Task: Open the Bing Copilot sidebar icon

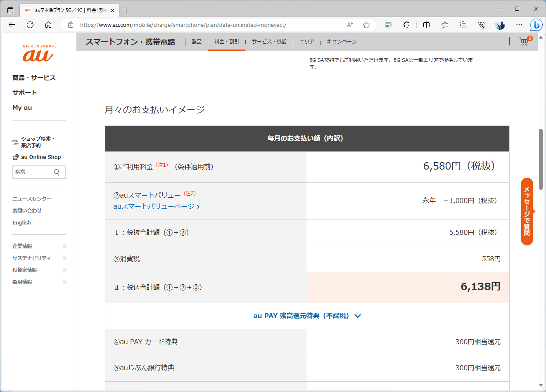Action: tap(536, 25)
